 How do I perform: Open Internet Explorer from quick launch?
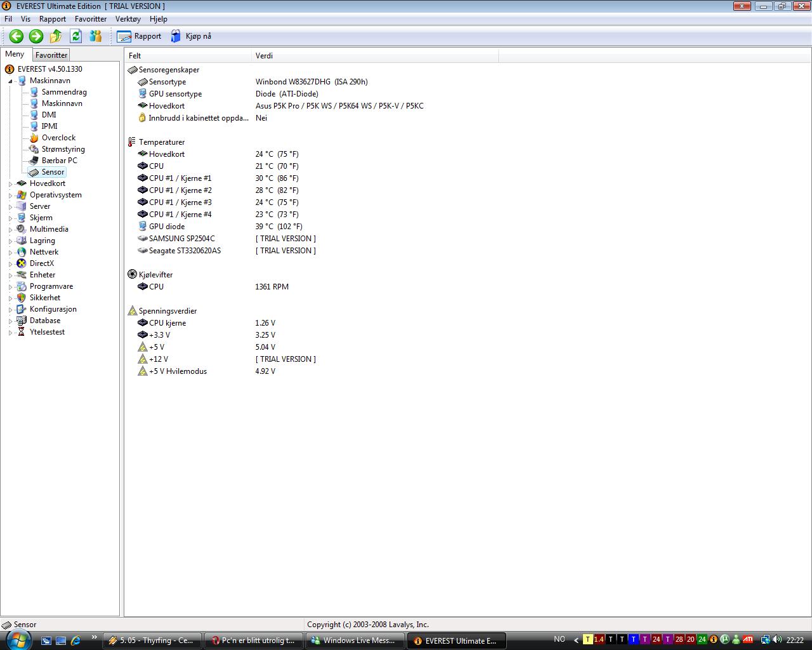(x=75, y=640)
